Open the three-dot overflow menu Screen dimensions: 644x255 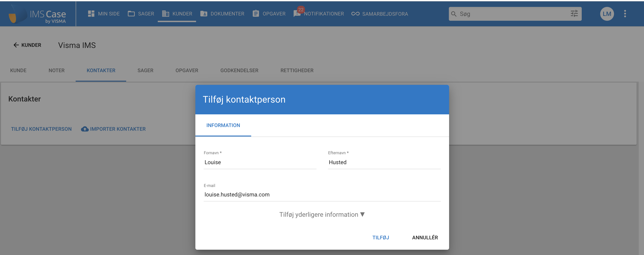(625, 14)
